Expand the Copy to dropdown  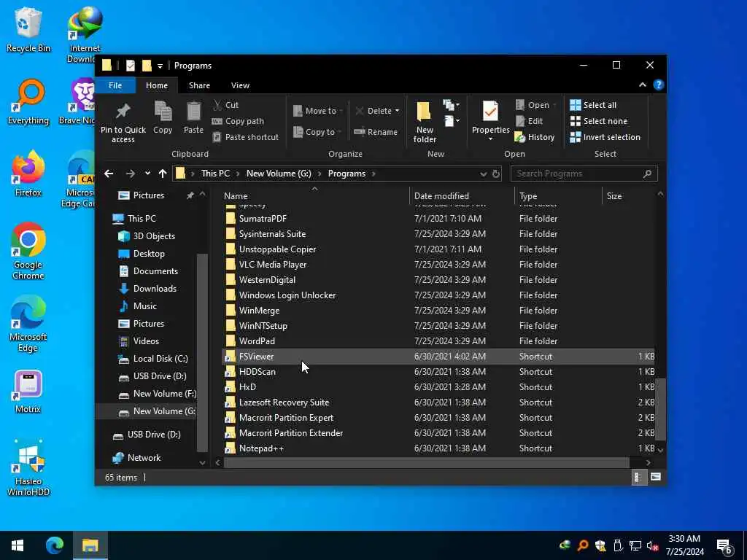pyautogui.click(x=340, y=132)
